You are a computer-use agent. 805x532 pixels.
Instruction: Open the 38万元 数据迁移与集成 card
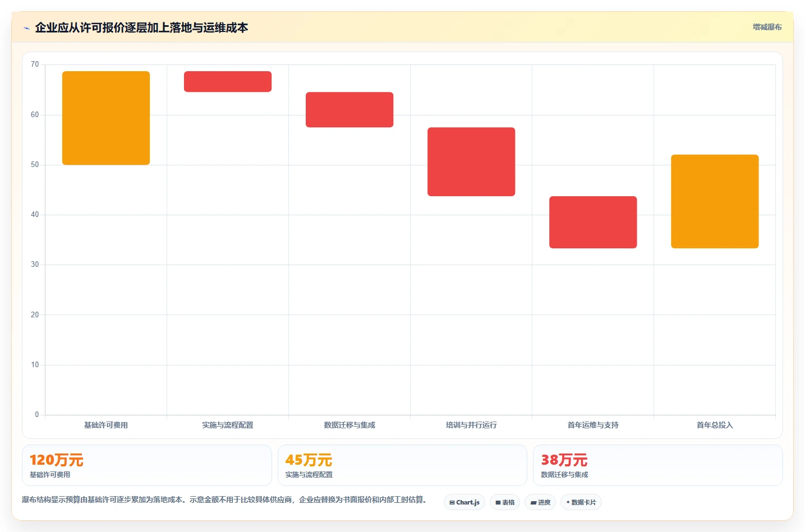pyautogui.click(x=657, y=465)
